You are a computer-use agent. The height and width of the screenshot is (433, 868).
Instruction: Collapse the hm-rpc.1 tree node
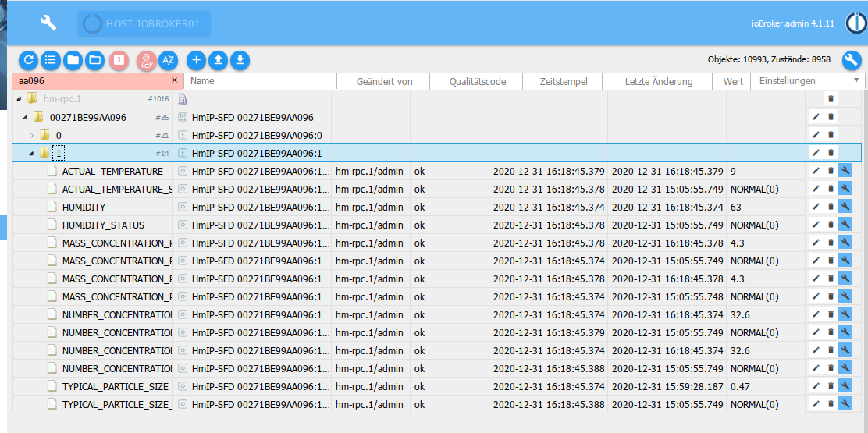coord(20,99)
